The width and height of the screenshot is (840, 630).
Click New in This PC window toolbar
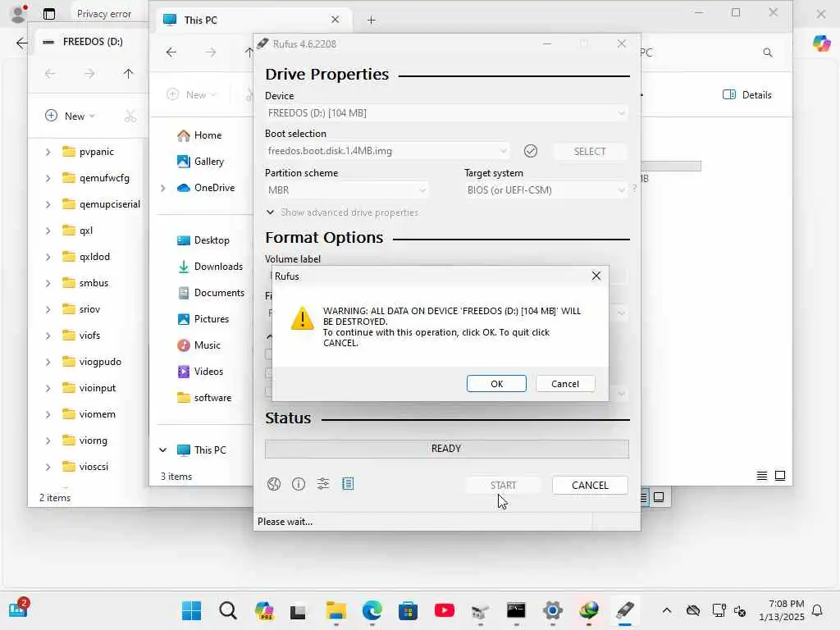191,95
